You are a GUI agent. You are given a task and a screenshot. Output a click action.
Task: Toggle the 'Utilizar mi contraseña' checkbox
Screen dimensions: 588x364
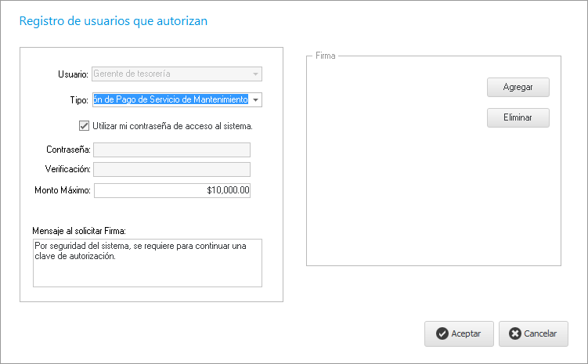click(84, 125)
